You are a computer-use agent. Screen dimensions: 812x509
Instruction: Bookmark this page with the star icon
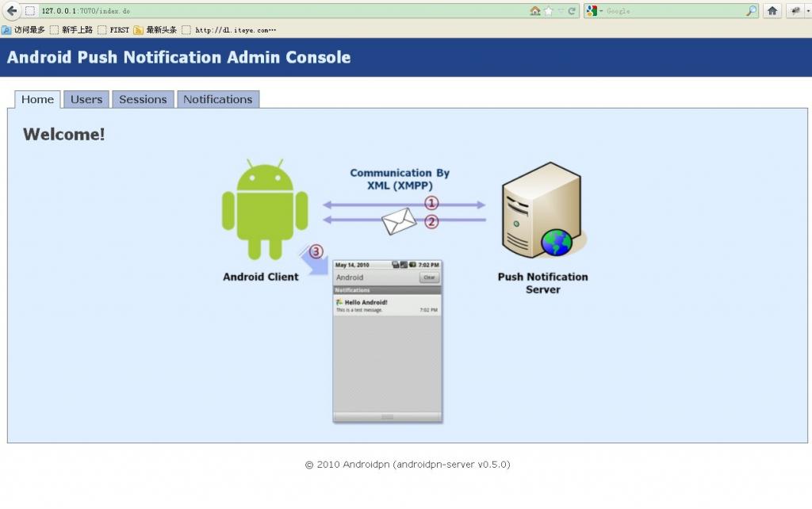click(x=548, y=11)
